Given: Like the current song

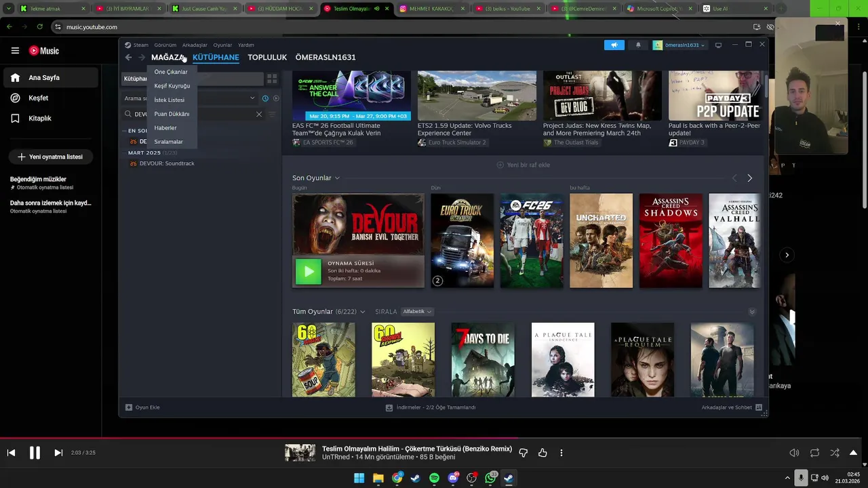Looking at the screenshot, I should coord(542,453).
